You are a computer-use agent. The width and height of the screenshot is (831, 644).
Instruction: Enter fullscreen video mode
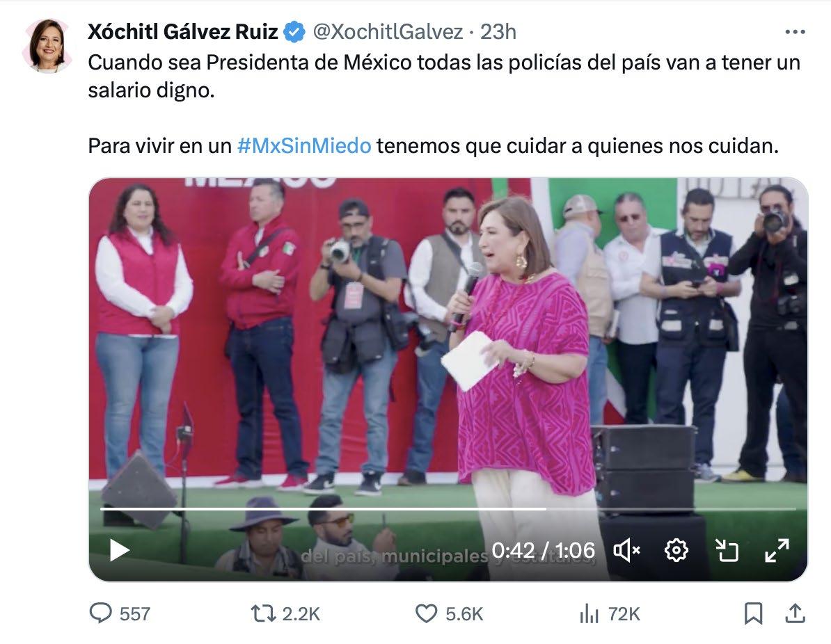(777, 551)
